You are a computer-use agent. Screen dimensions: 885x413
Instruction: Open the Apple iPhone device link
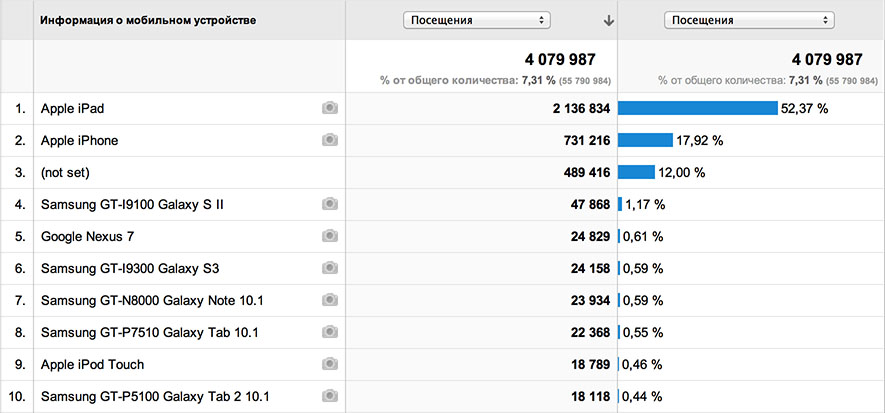pos(80,140)
